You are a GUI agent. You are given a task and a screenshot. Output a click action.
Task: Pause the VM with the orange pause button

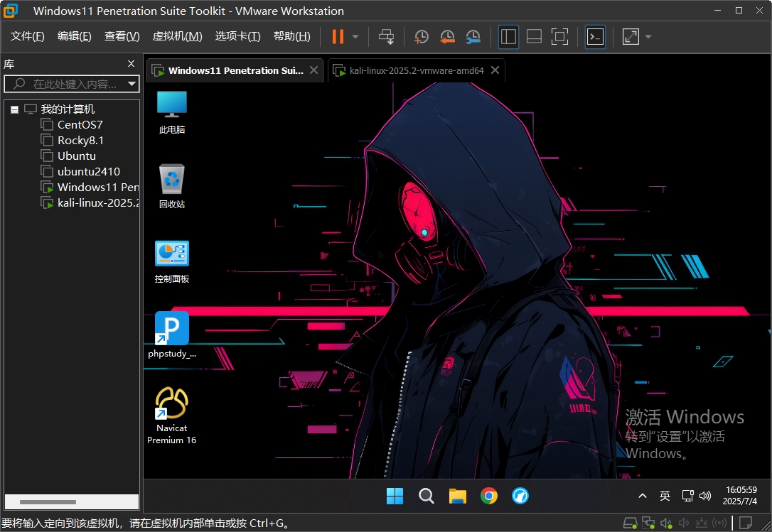click(x=338, y=36)
